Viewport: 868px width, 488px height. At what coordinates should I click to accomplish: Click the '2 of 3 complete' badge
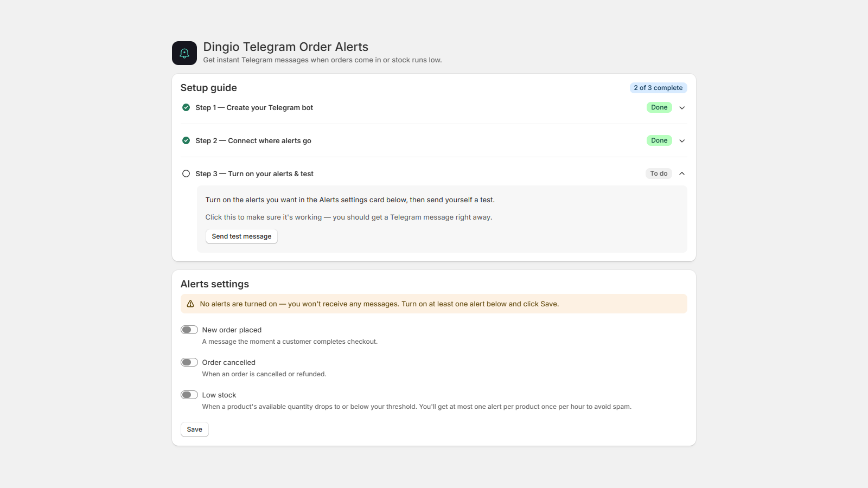pos(658,88)
